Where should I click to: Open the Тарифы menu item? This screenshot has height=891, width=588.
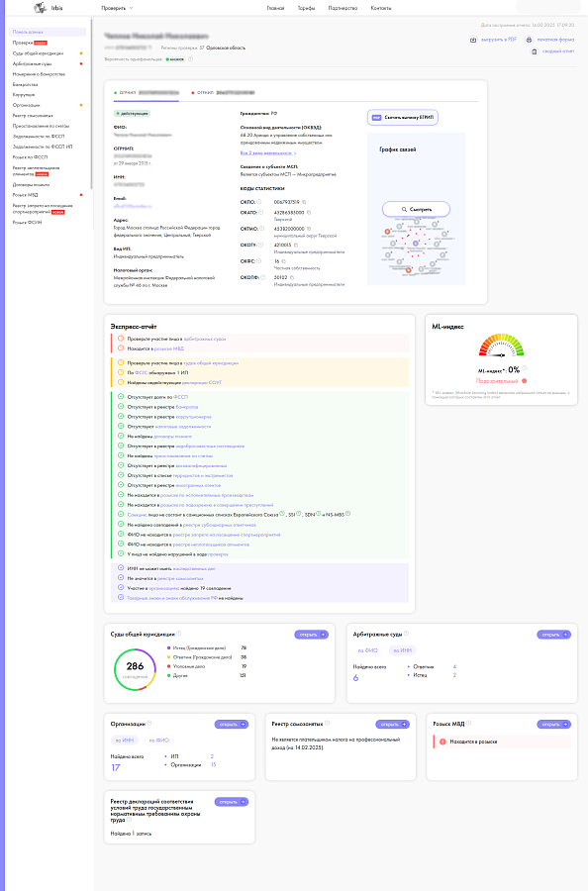click(x=306, y=8)
